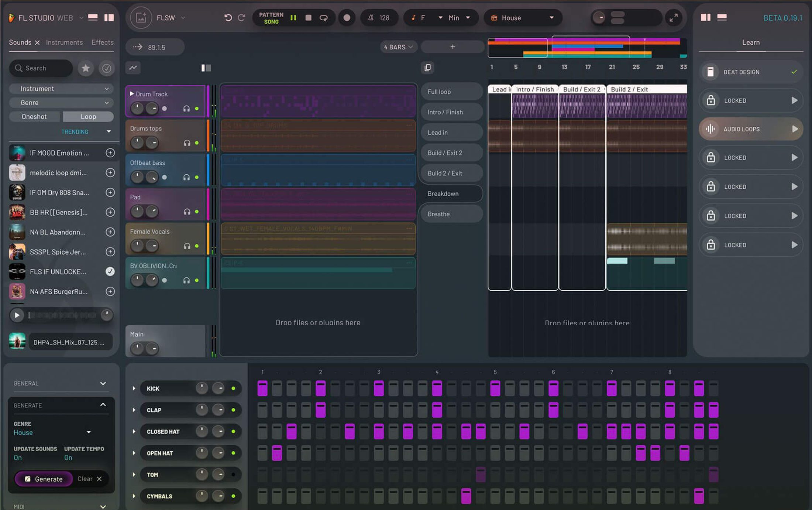This screenshot has height=510, width=812.
Task: Play the AUDIO LOOPS lesson arrow
Action: pyautogui.click(x=795, y=129)
